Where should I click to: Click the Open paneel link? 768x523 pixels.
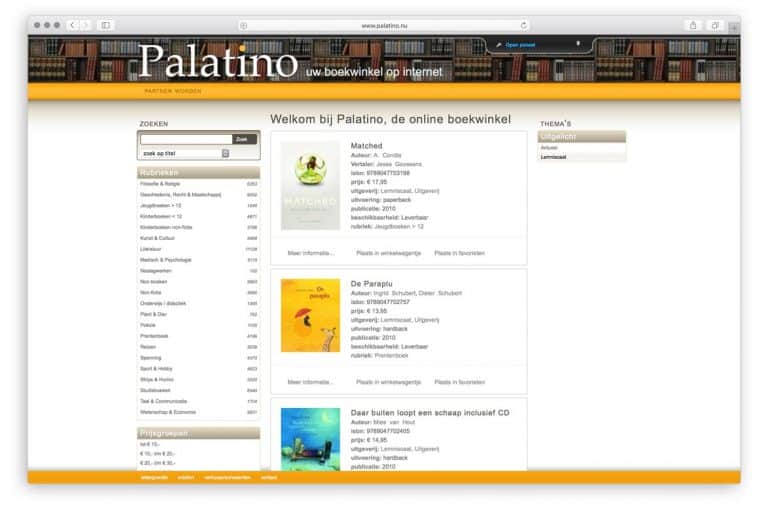520,45
